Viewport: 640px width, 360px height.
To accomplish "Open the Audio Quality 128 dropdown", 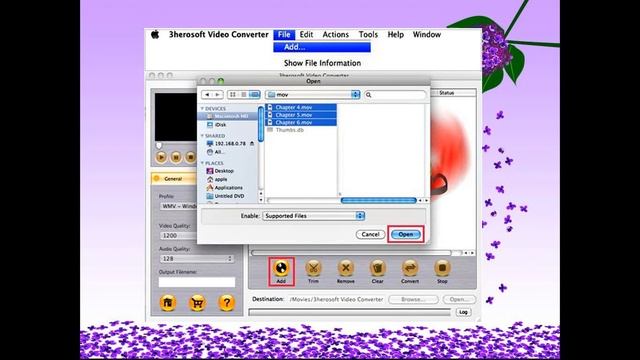I will coord(196,259).
